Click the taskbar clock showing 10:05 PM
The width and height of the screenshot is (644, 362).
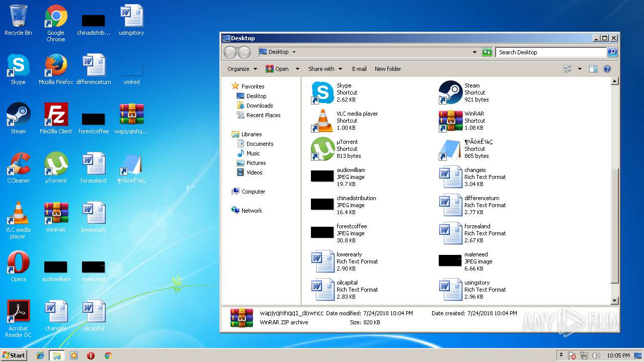pos(618,355)
